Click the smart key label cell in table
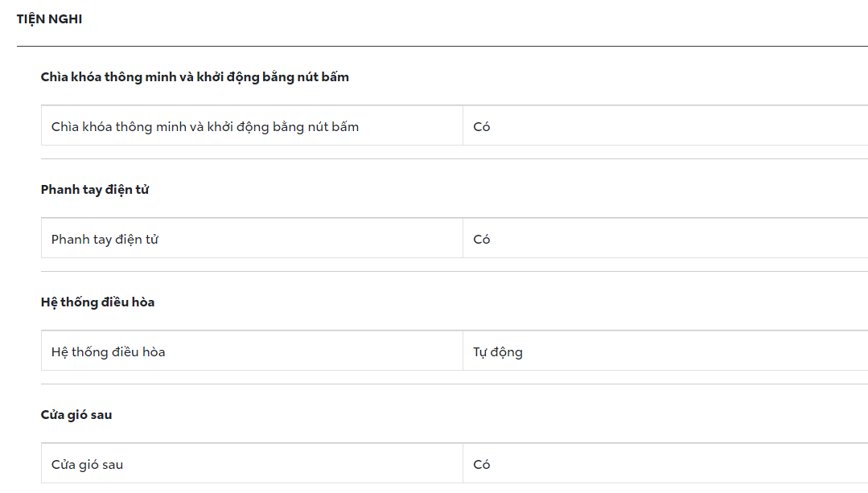This screenshot has height=493, width=868. pyautogui.click(x=205, y=127)
